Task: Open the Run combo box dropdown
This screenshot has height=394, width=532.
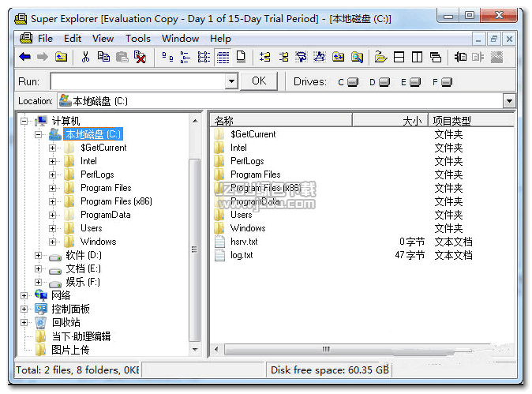Action: 231,81
